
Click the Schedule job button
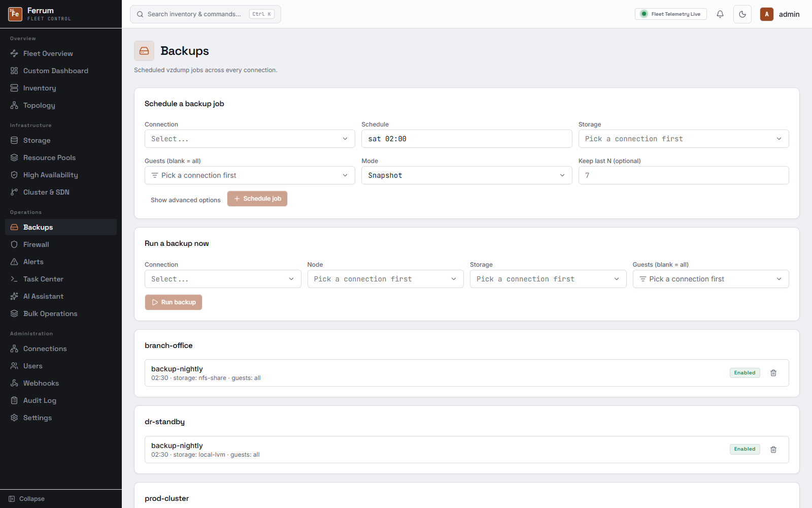click(x=257, y=199)
